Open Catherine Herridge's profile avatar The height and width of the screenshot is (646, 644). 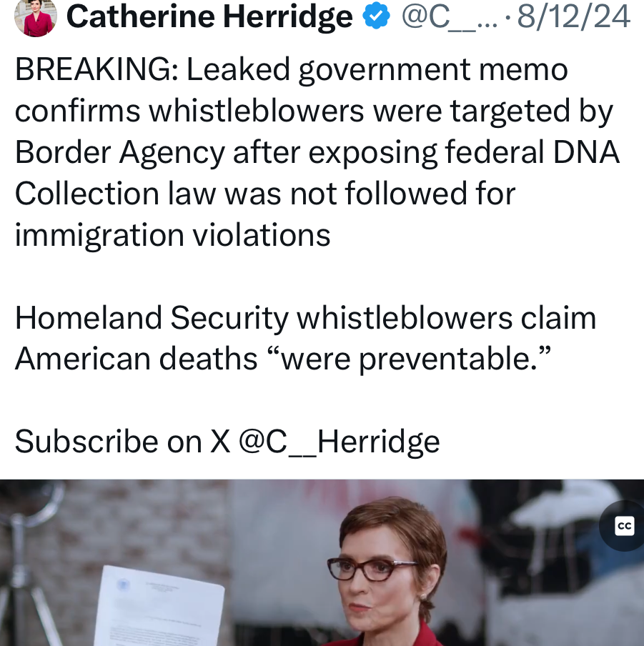point(36,17)
